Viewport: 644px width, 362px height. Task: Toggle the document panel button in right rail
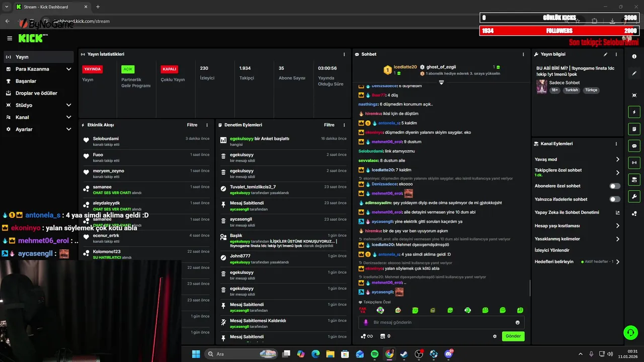coord(634,129)
